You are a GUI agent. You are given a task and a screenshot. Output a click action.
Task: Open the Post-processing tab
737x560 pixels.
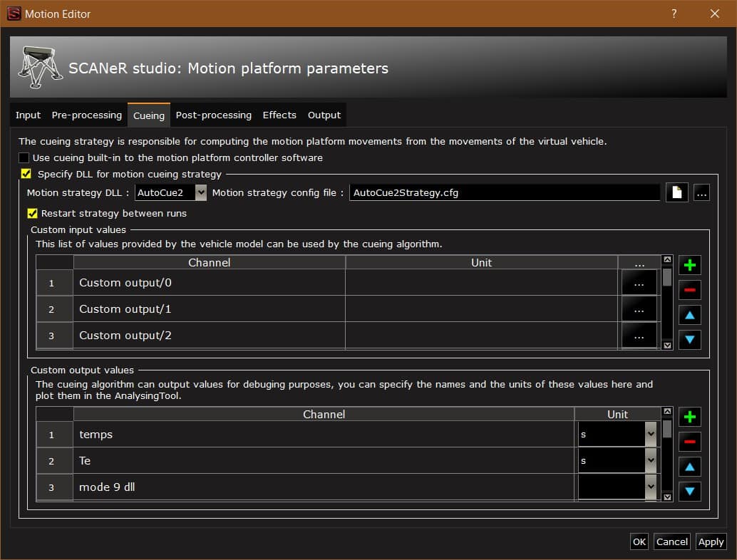[x=214, y=115]
